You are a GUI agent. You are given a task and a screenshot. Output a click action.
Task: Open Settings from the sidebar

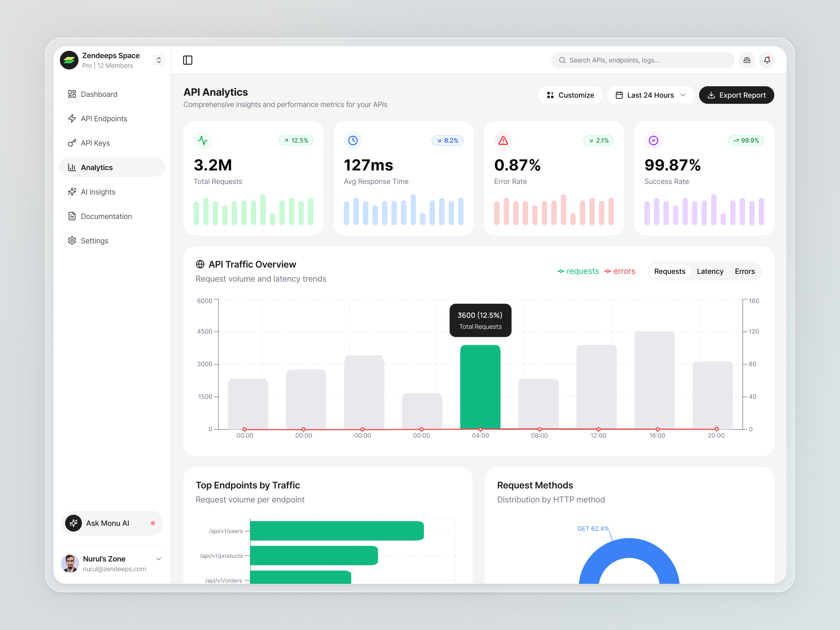(x=94, y=240)
